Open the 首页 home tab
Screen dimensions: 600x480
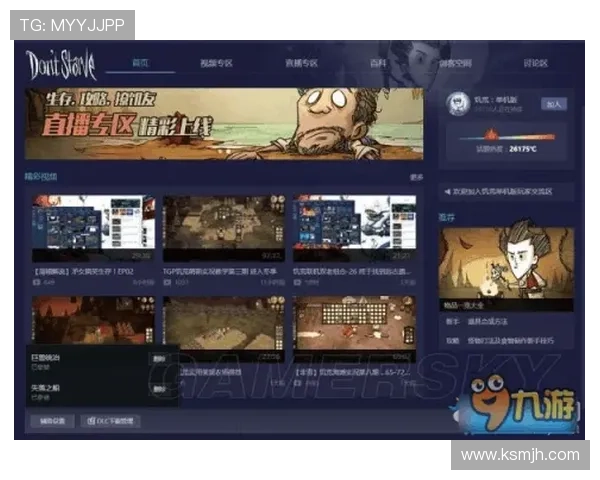(140, 63)
